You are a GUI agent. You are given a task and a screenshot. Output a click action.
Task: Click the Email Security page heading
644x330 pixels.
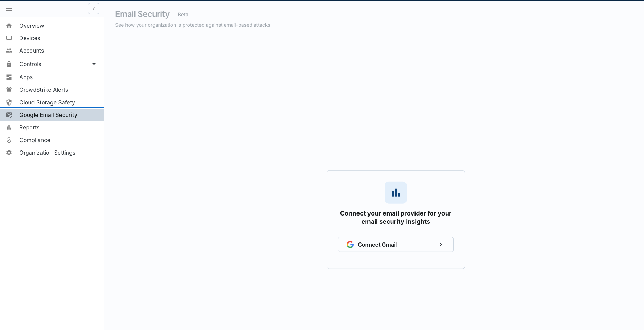pos(142,14)
